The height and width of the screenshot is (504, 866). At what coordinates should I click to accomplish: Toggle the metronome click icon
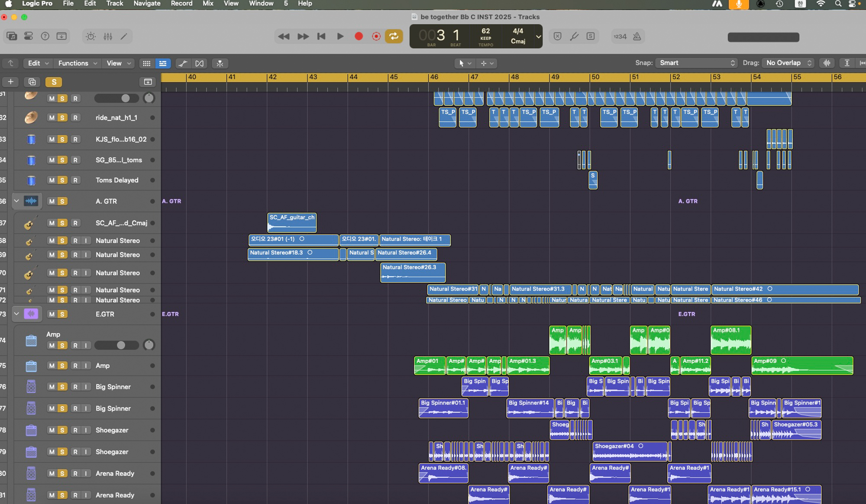coord(637,36)
